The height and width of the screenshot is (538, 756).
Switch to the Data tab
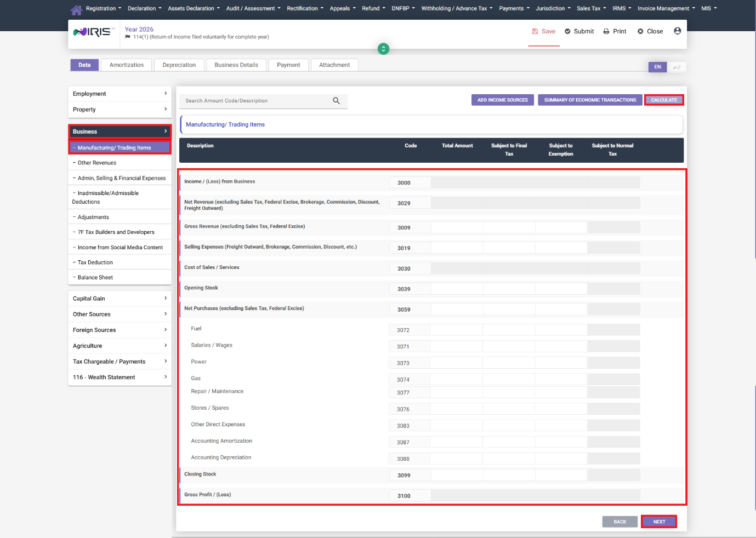click(x=84, y=65)
